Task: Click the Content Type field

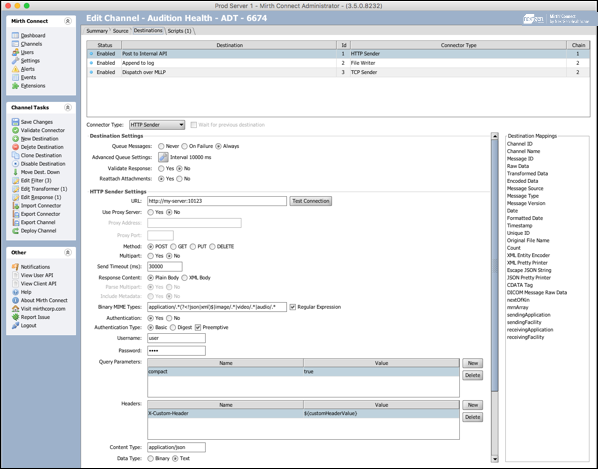Action: pos(177,447)
